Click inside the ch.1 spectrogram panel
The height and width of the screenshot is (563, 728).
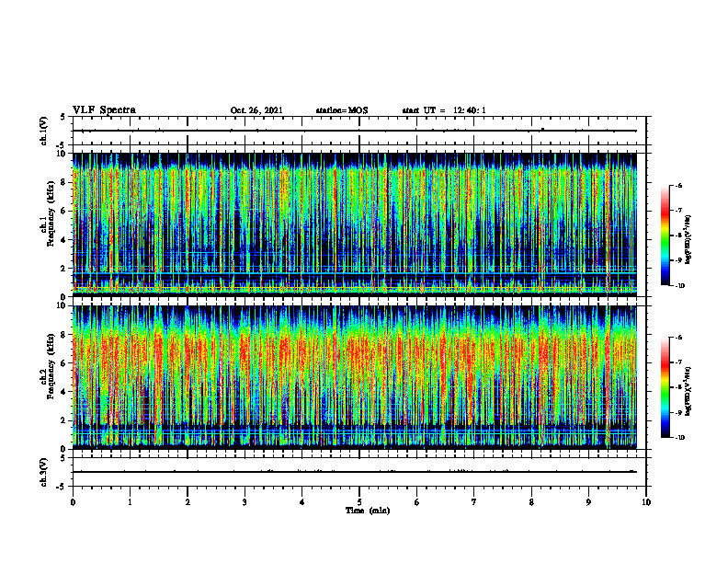(355, 224)
